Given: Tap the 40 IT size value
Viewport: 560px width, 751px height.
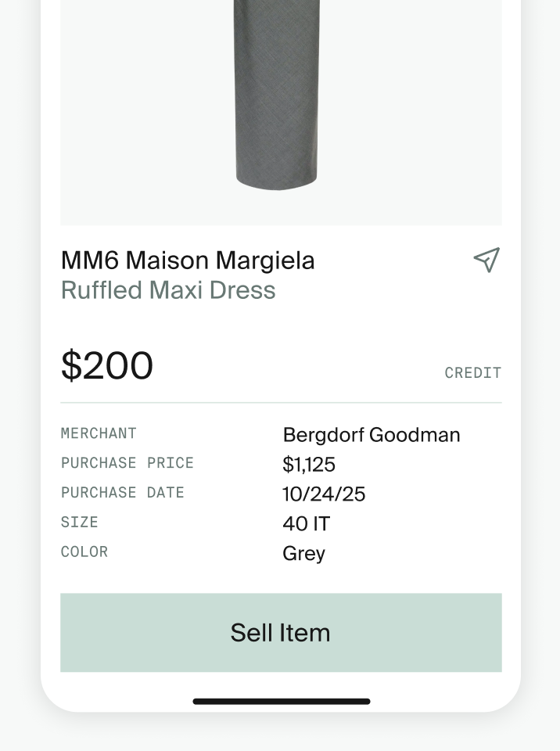Looking at the screenshot, I should tap(306, 524).
